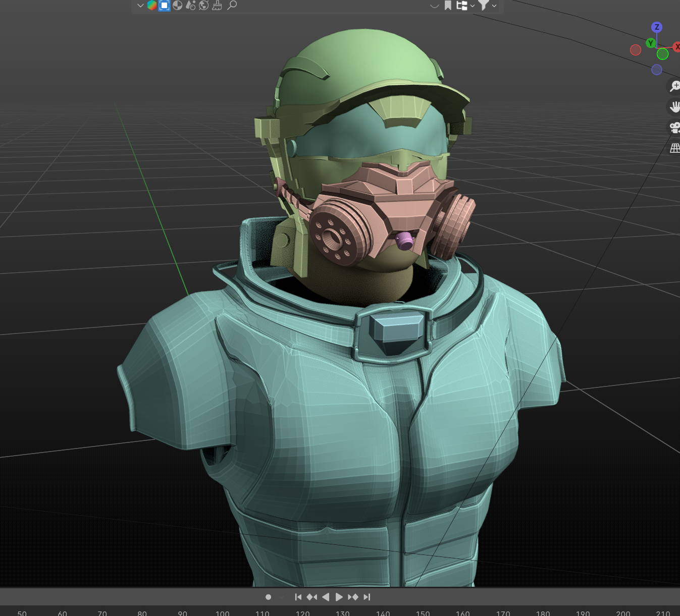Click the half-shaded sphere icon
Image resolution: width=680 pixels, height=616 pixels.
coord(177,6)
